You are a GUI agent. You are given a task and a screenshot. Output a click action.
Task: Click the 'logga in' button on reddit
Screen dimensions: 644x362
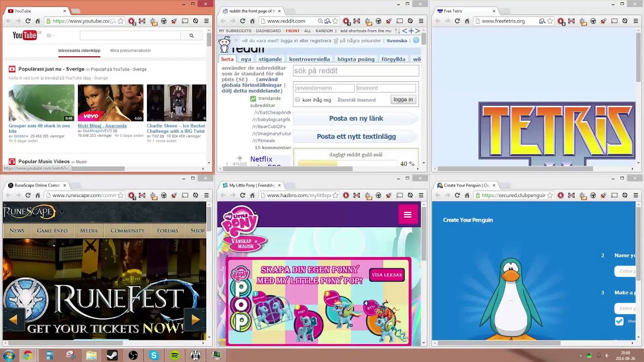tap(403, 100)
